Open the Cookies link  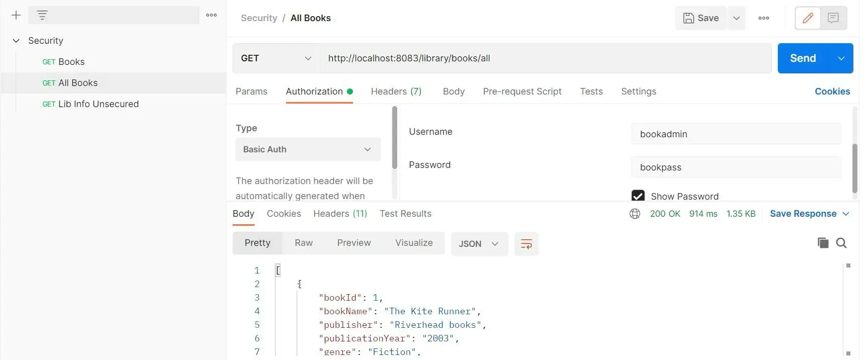coord(832,92)
